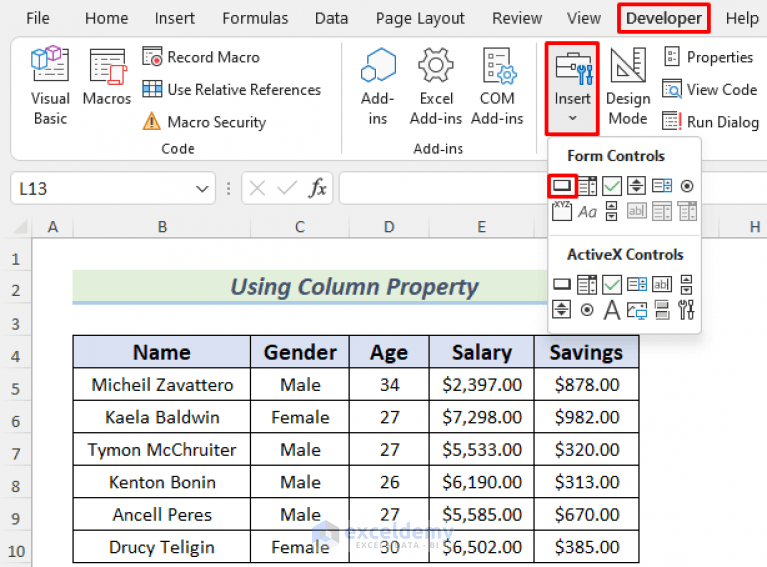Select ActiveX Spin Button
The width and height of the screenshot is (767, 567).
coord(562,310)
